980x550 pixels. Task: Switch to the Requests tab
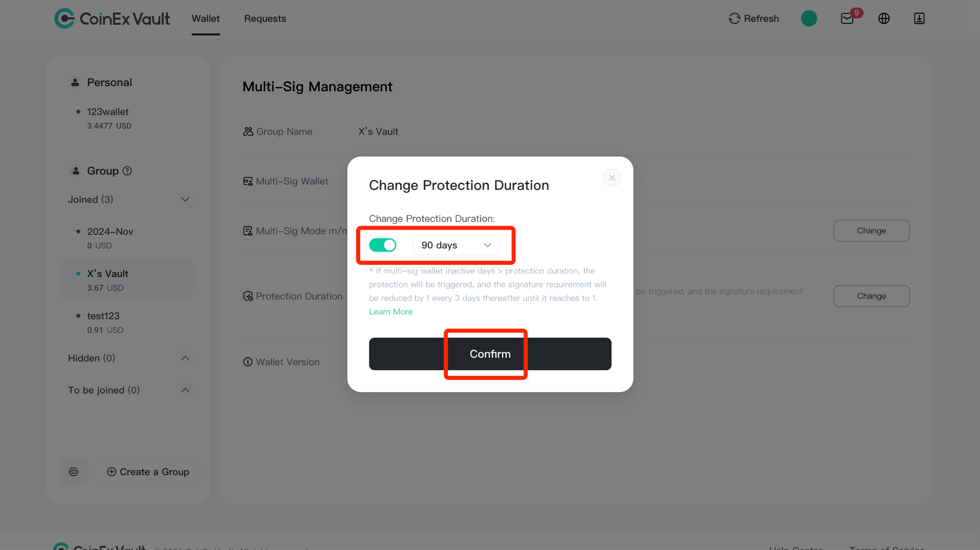point(265,19)
